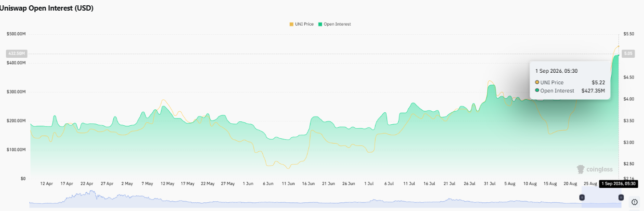Click the '432.50M' left axis crosshair label
The height and width of the screenshot is (211, 644).
pyautogui.click(x=16, y=53)
